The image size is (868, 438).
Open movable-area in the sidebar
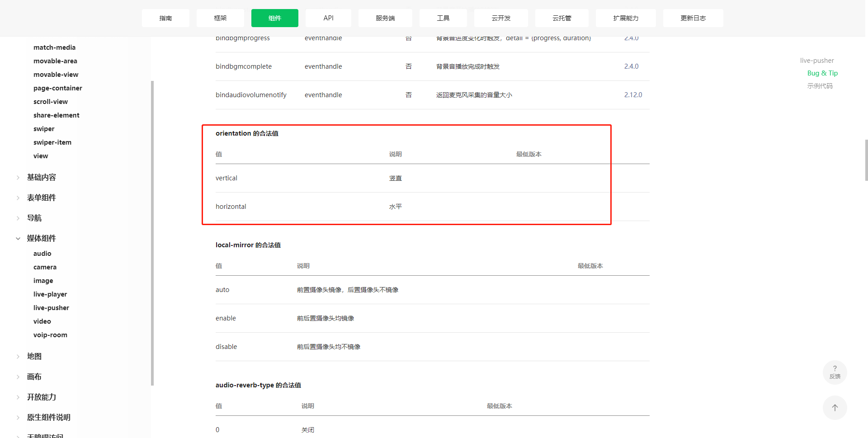tap(55, 61)
